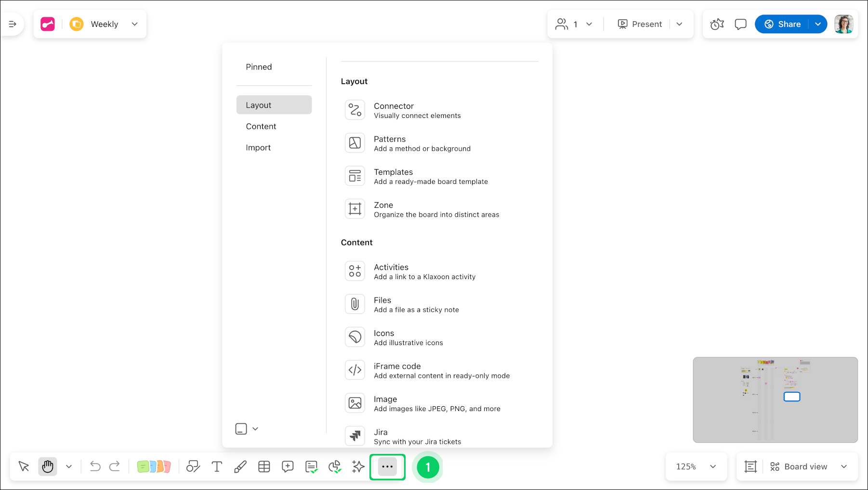Insert a table from the toolbar

coord(264,466)
